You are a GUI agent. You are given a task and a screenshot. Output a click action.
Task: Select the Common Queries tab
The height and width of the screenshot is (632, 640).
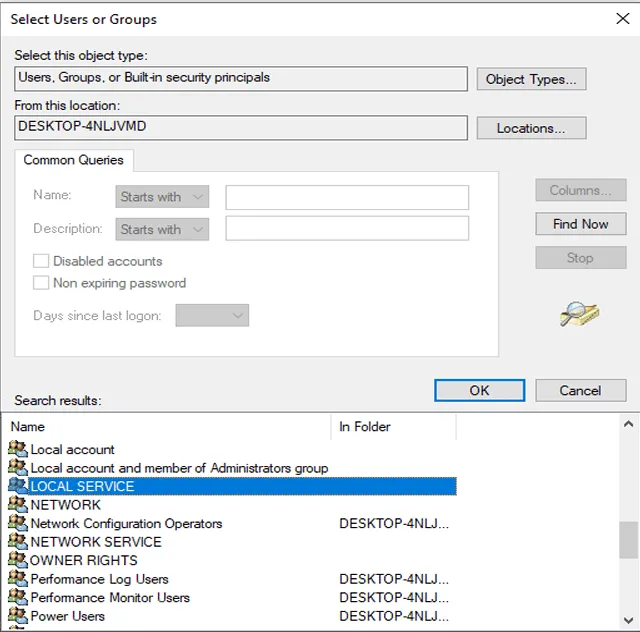tap(73, 160)
